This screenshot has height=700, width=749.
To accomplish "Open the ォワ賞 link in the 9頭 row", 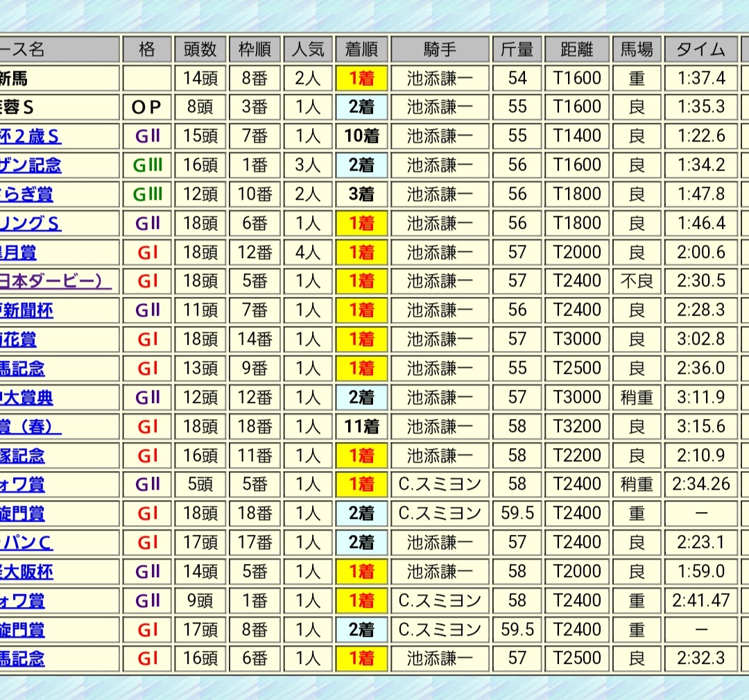I will 22,601.
